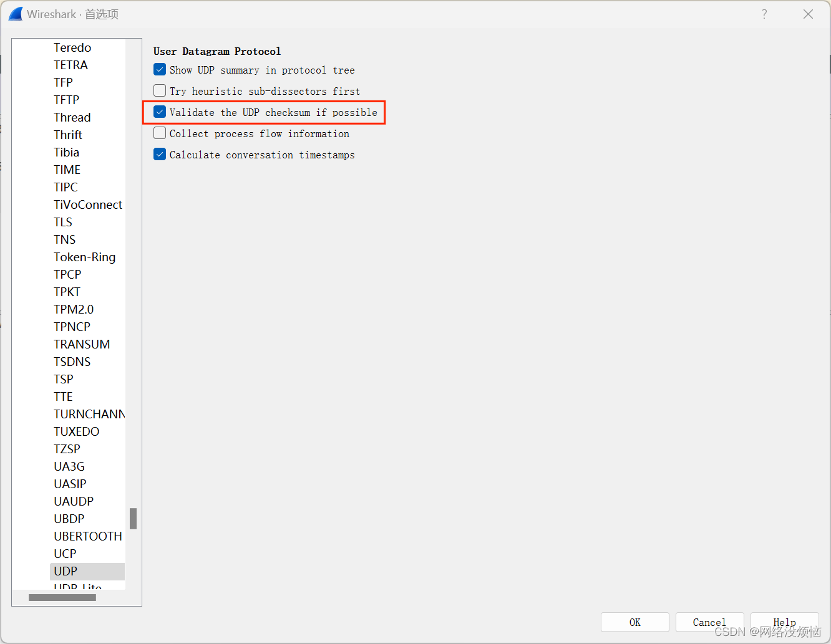The height and width of the screenshot is (644, 831).
Task: Select the highlighted UDP protocol entry
Action: click(87, 571)
